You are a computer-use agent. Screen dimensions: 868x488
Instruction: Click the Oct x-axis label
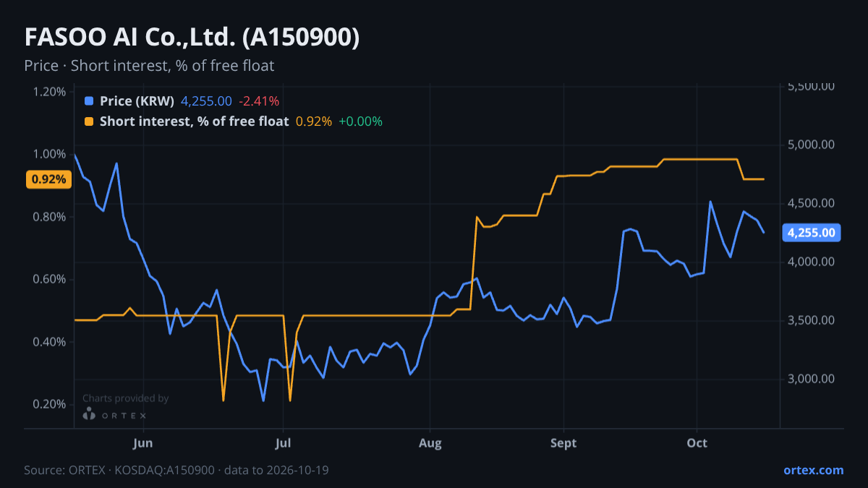(x=697, y=443)
